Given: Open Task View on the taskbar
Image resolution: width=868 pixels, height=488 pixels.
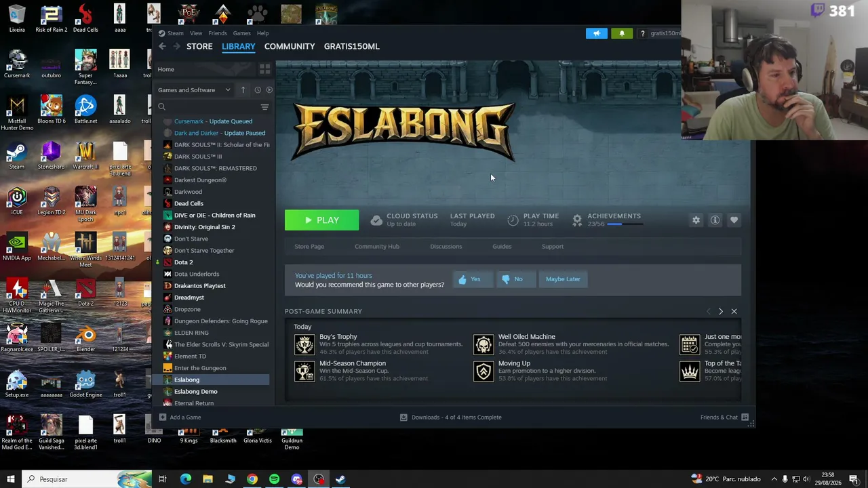Looking at the screenshot, I should point(163,479).
